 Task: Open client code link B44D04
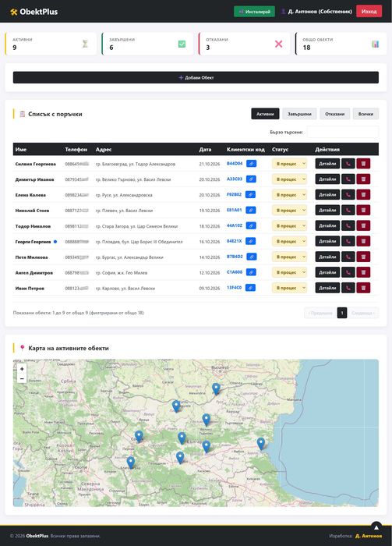click(235, 163)
